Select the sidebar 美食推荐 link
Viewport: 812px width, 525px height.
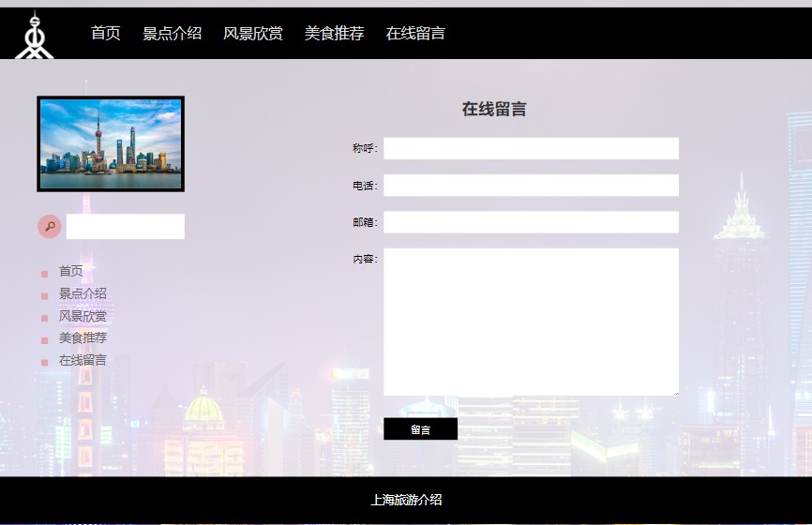[83, 337]
